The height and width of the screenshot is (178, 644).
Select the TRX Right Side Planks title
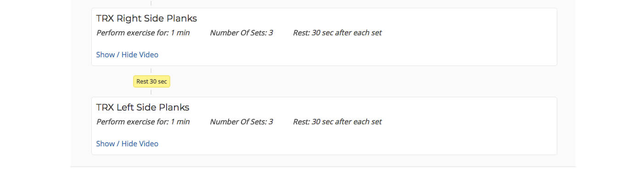pos(146,18)
